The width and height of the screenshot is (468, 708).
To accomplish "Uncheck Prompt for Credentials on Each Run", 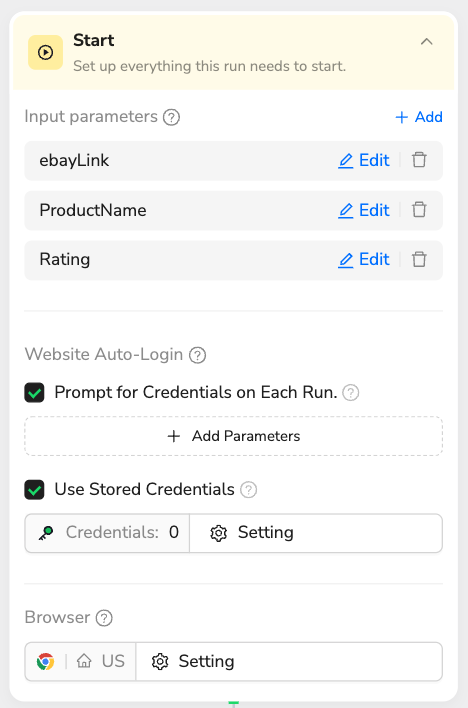I will click(x=34, y=392).
